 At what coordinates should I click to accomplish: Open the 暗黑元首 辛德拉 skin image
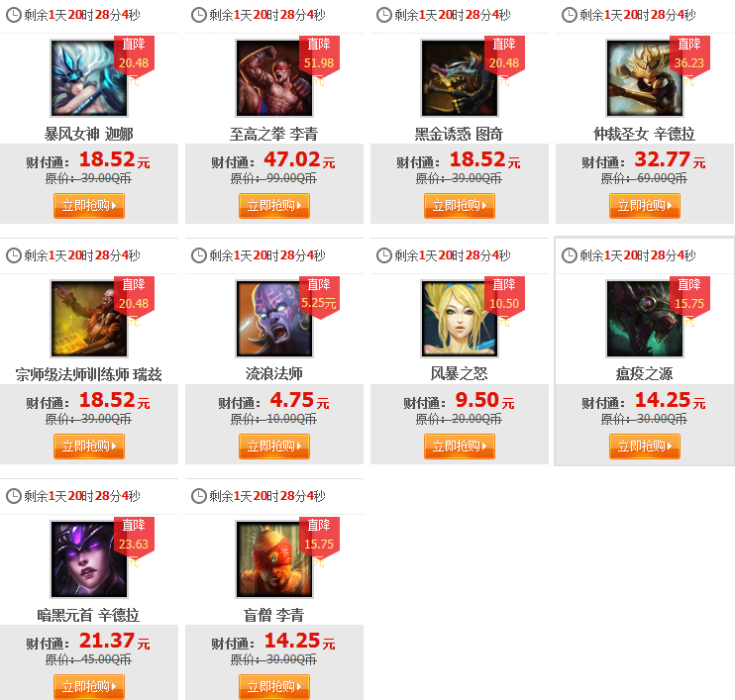[89, 559]
